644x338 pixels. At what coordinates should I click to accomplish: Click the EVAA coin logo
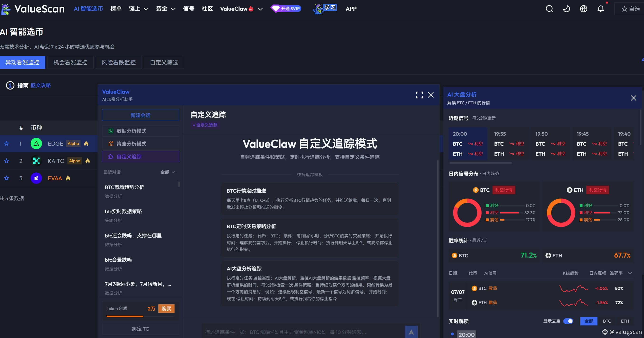point(36,178)
